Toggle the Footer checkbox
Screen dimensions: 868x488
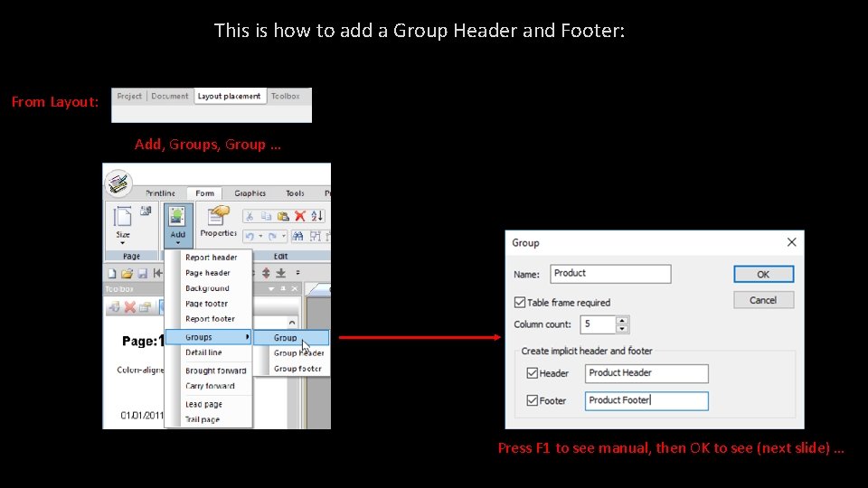[532, 400]
